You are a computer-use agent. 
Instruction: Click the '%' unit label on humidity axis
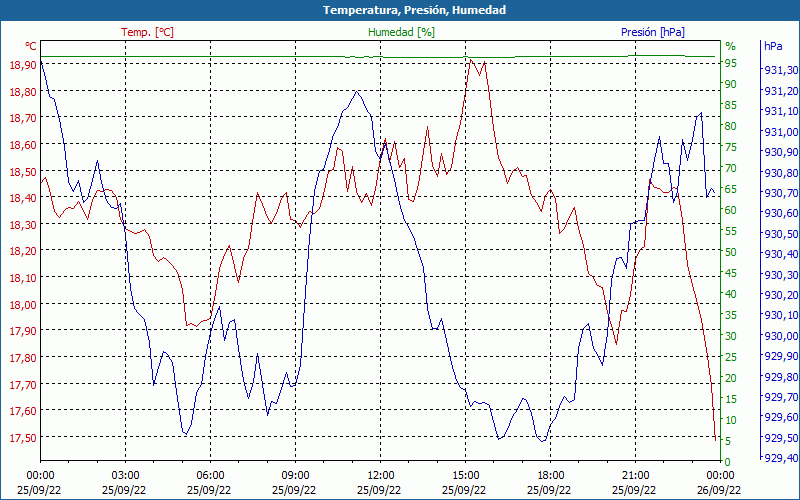731,46
